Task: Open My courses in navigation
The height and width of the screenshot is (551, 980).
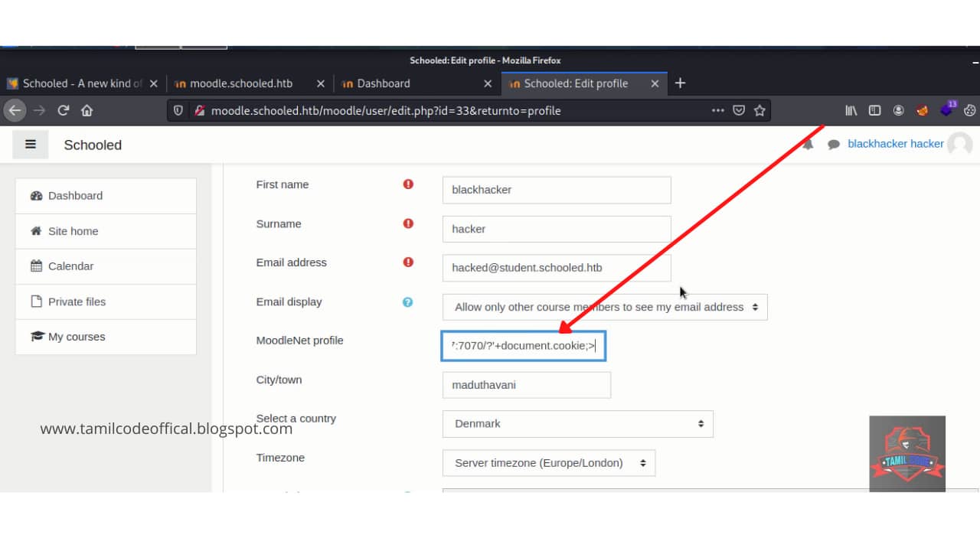Action: [x=106, y=337]
